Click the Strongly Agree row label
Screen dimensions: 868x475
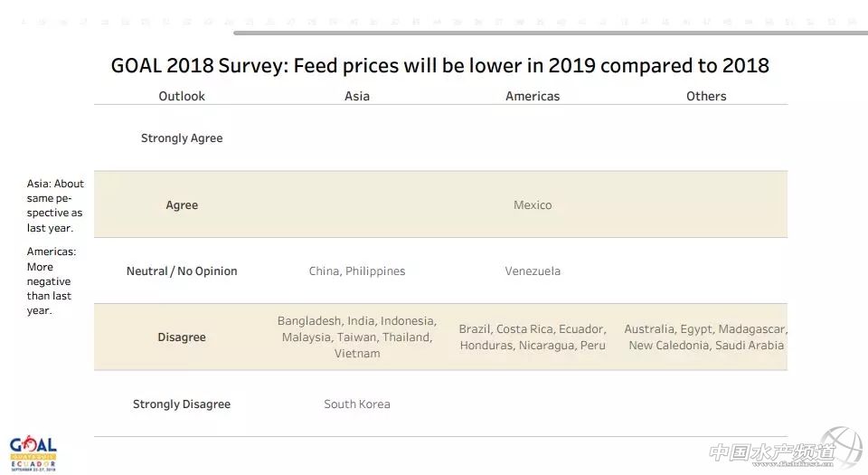[182, 138]
